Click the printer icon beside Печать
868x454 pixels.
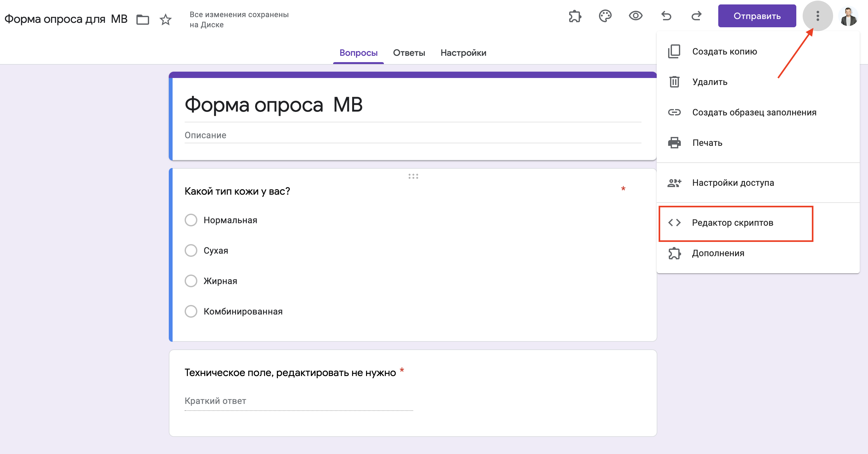(x=674, y=143)
